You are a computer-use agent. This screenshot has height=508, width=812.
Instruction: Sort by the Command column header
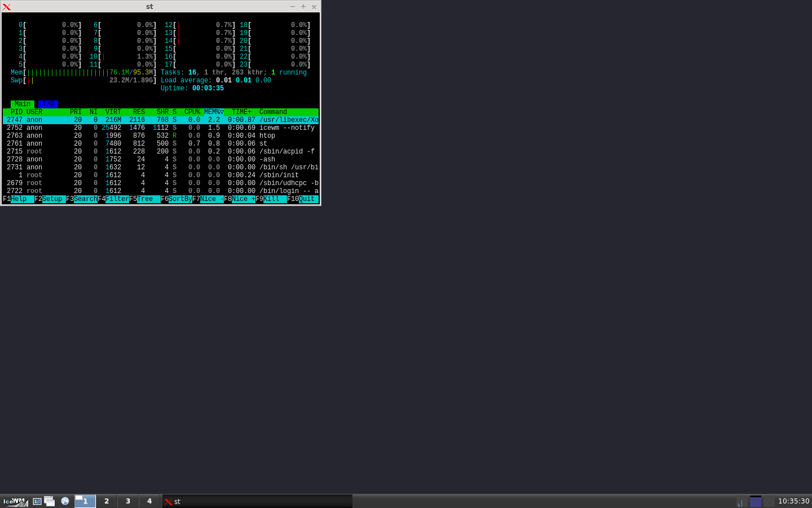tap(273, 112)
